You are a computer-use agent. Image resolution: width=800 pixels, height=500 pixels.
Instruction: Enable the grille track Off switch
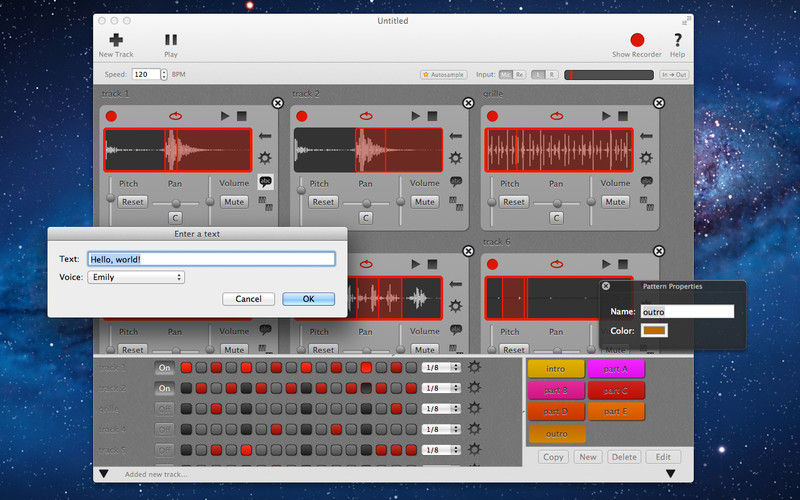tap(164, 409)
